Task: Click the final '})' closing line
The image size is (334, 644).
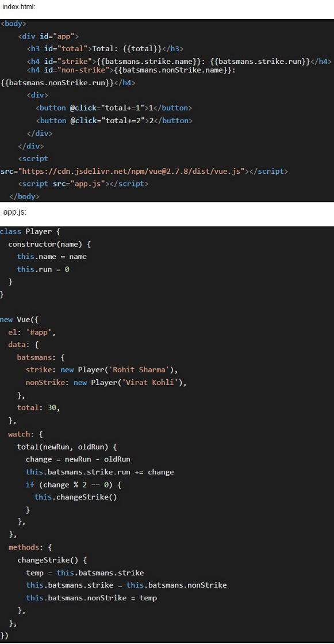Action: pyautogui.click(x=4, y=636)
